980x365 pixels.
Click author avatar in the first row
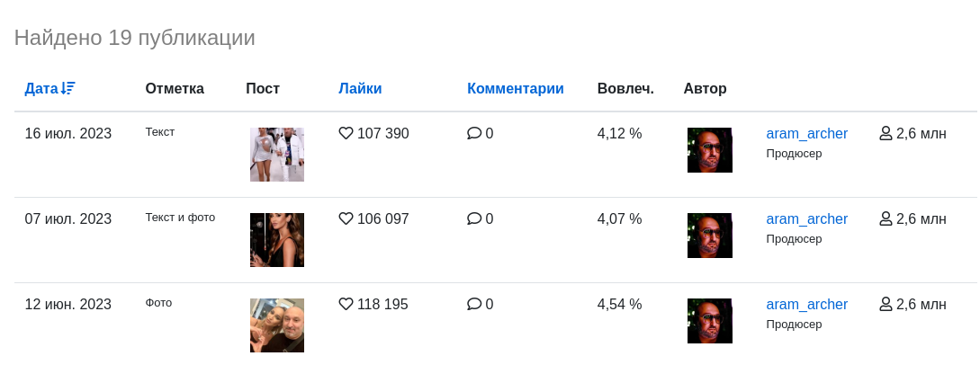point(710,150)
